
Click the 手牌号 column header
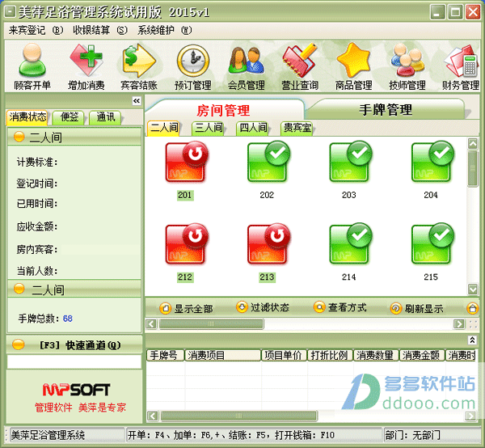(165, 356)
